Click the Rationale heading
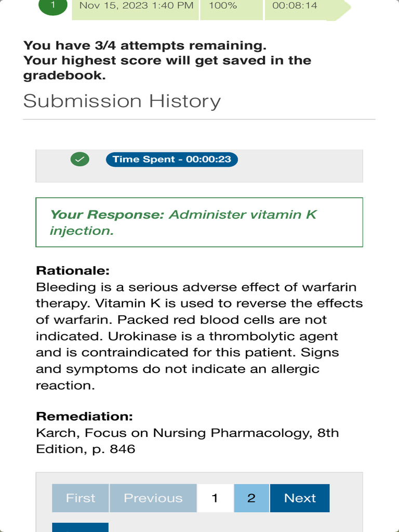Screen dimensions: 399x532 click(73, 270)
